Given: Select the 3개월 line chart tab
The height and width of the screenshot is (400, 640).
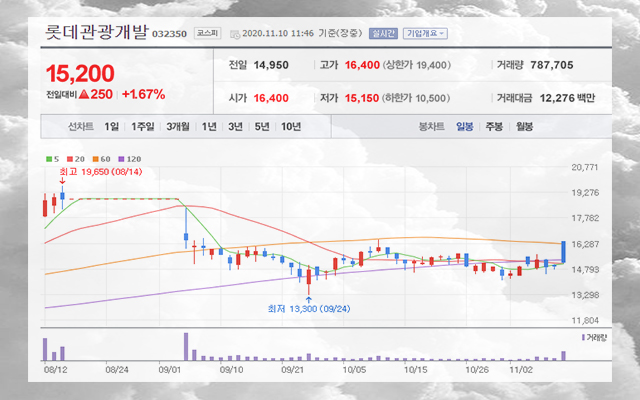Looking at the screenshot, I should coord(178,127).
